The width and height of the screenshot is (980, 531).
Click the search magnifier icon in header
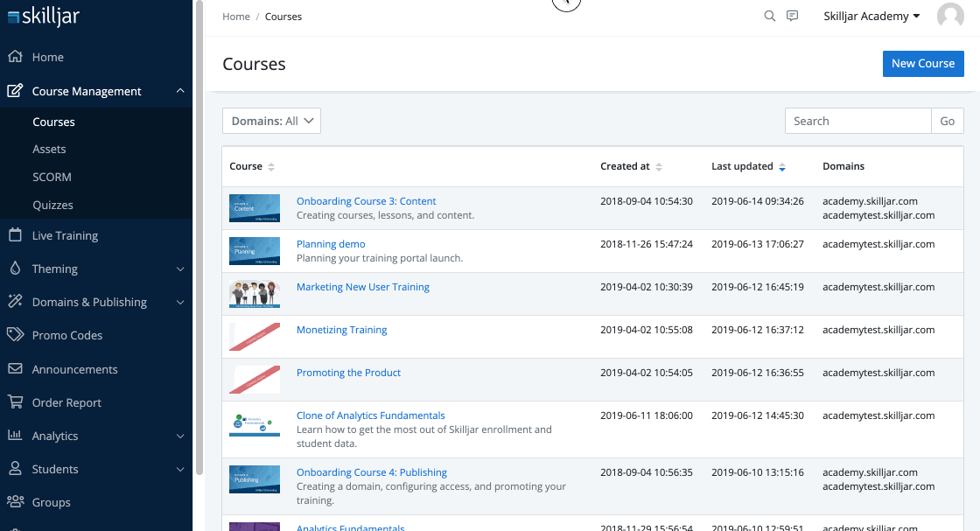[769, 16]
